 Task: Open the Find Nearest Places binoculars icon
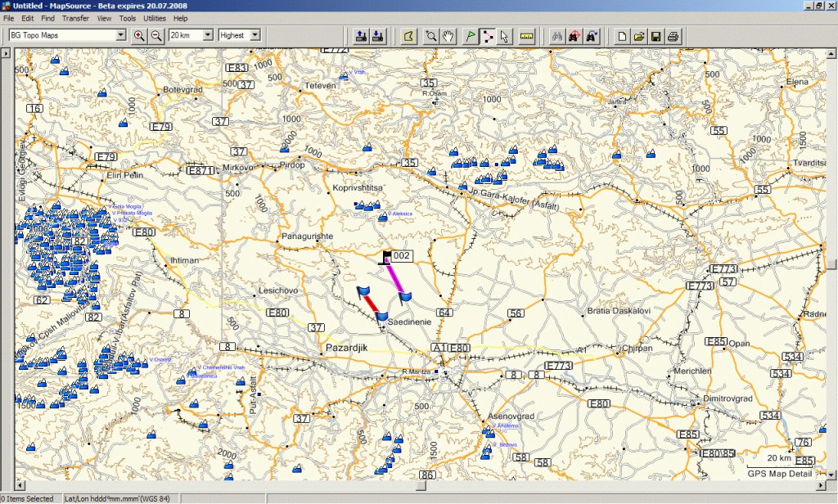[x=557, y=36]
